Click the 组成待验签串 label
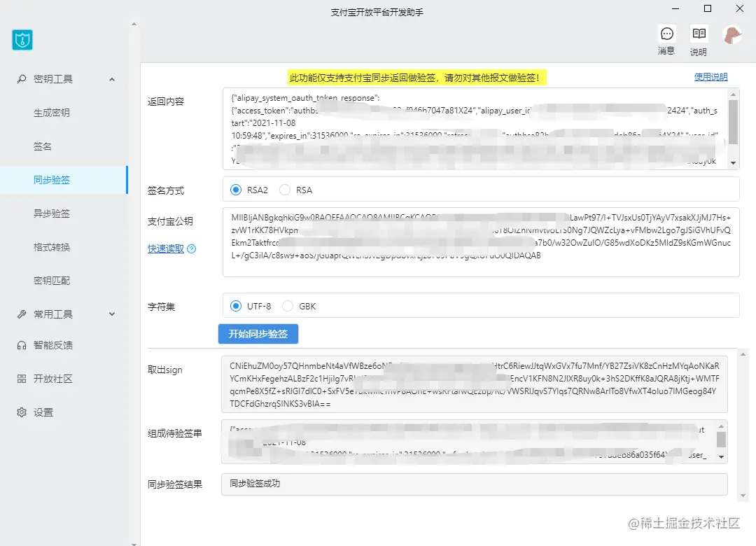The image size is (756, 546). coord(175,433)
